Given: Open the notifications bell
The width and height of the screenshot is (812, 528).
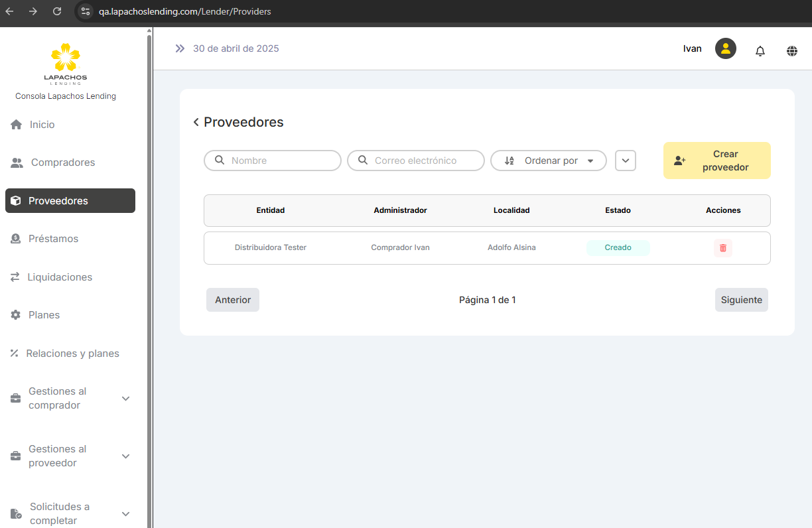Looking at the screenshot, I should coord(760,50).
